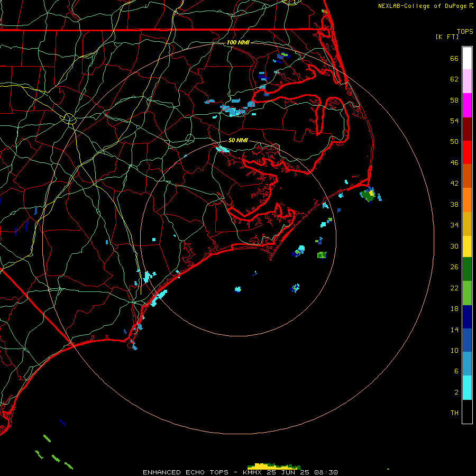Click the 6 legend value
The height and width of the screenshot is (476, 476).
(x=456, y=371)
